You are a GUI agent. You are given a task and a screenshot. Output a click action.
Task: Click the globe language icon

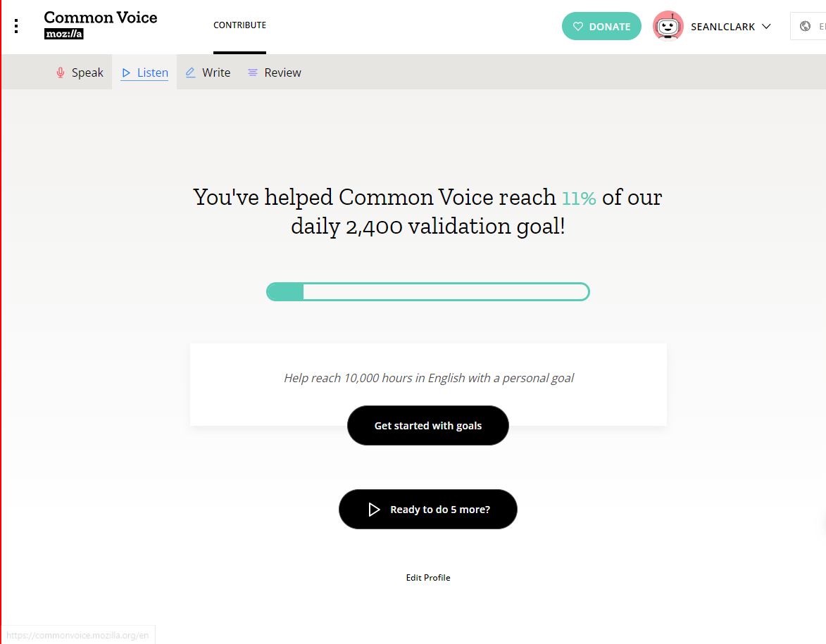click(x=805, y=26)
